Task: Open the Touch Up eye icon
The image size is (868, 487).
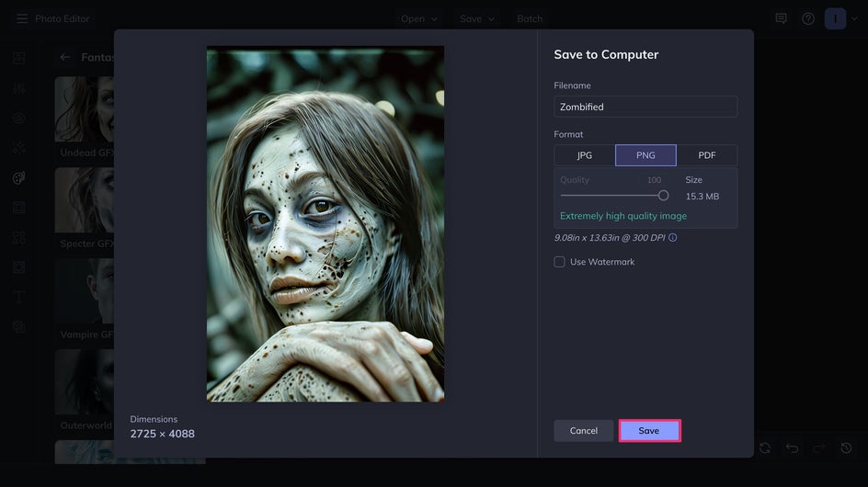Action: pos(18,118)
